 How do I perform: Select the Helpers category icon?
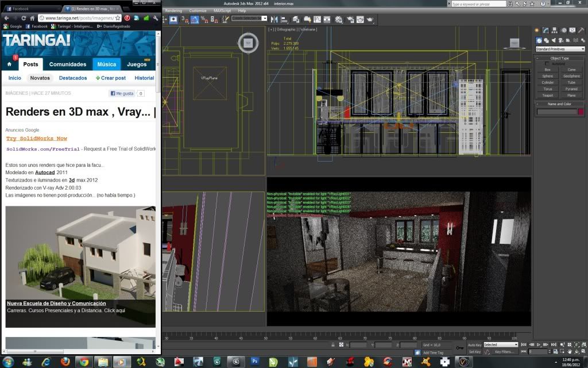coord(568,40)
